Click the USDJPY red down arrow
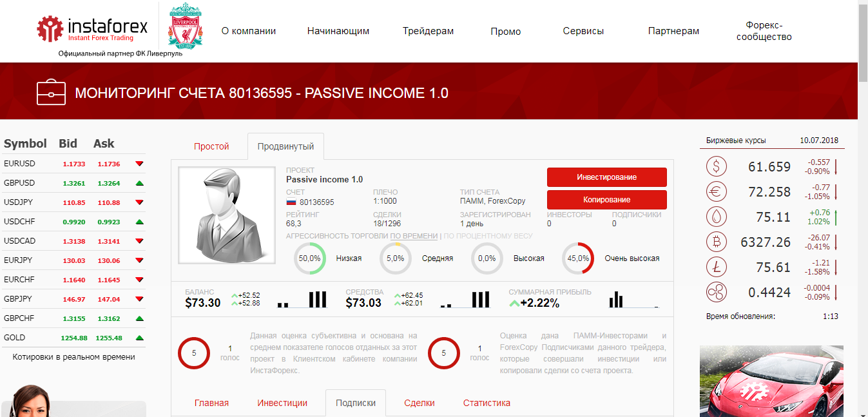868x417 pixels. 139,202
